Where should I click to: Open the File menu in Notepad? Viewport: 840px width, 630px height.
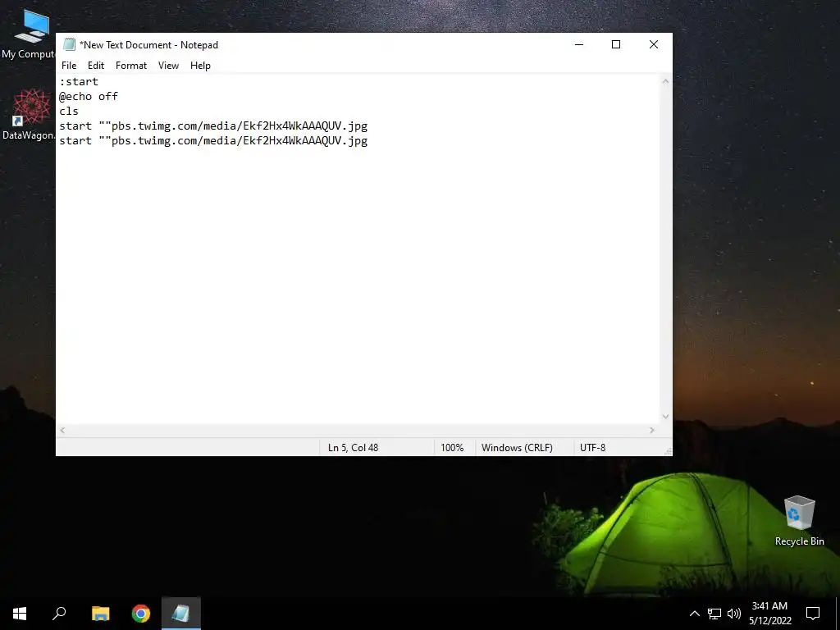click(69, 66)
